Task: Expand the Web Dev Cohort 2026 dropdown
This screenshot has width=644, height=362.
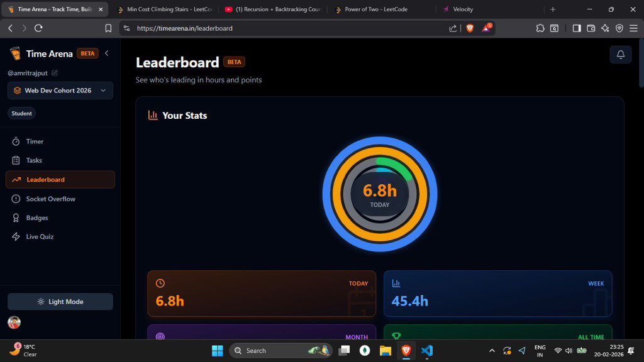Action: (x=60, y=90)
